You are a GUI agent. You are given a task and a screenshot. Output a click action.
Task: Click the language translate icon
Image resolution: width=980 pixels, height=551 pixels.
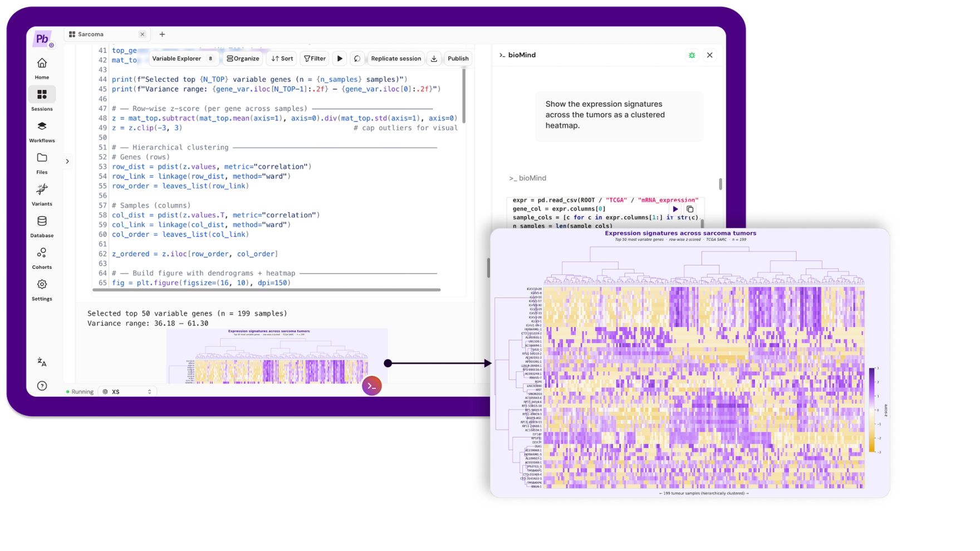click(42, 362)
